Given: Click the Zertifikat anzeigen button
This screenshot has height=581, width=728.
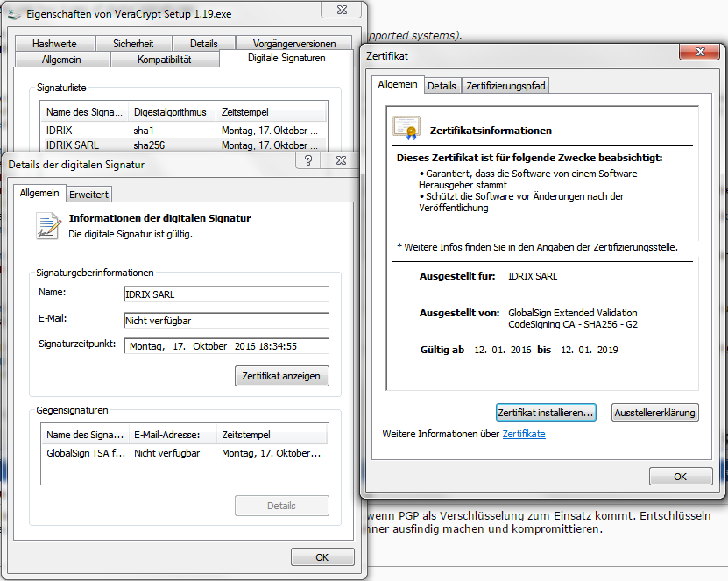Looking at the screenshot, I should coord(281,376).
